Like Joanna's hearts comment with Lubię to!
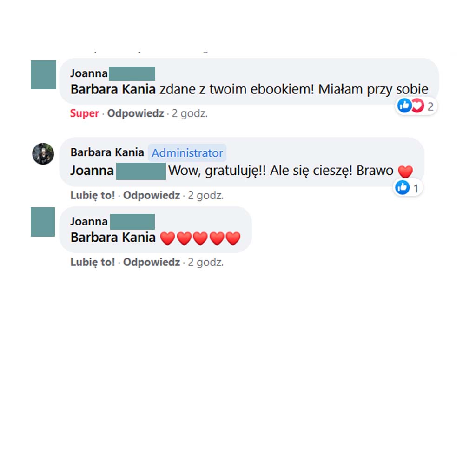 [93, 262]
